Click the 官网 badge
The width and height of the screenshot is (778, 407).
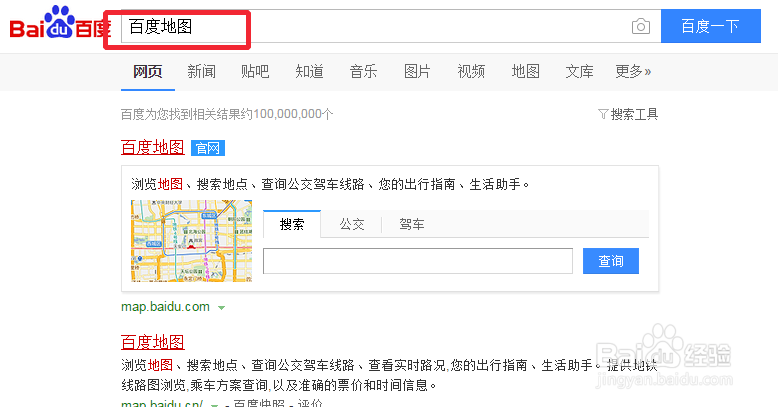[x=208, y=148]
